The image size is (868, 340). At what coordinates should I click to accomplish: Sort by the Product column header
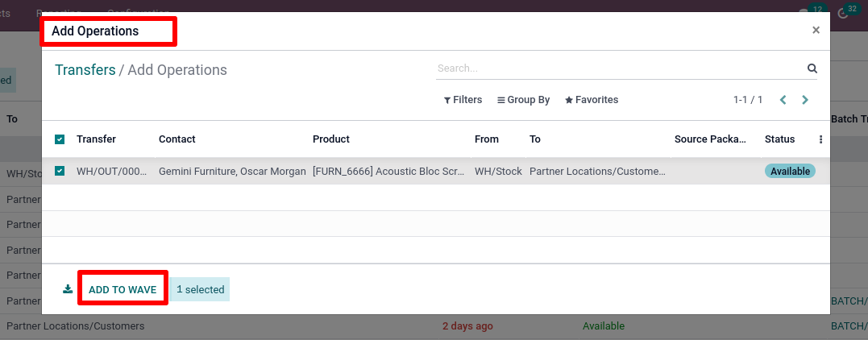pos(331,139)
